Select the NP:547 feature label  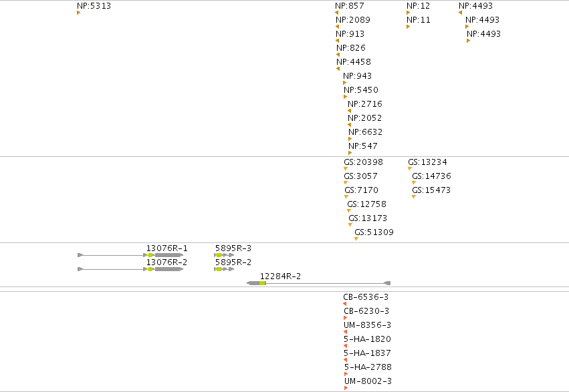click(363, 146)
